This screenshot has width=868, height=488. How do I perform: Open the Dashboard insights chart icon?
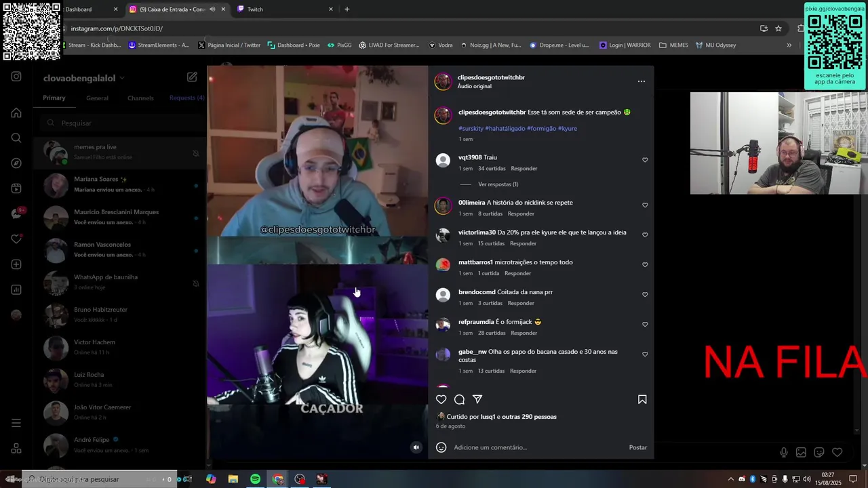[16, 289]
